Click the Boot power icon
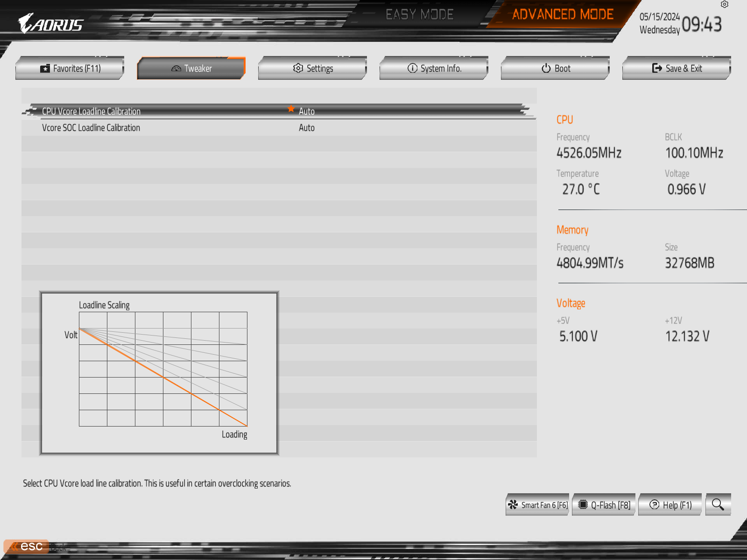This screenshot has height=560, width=747. pos(546,68)
